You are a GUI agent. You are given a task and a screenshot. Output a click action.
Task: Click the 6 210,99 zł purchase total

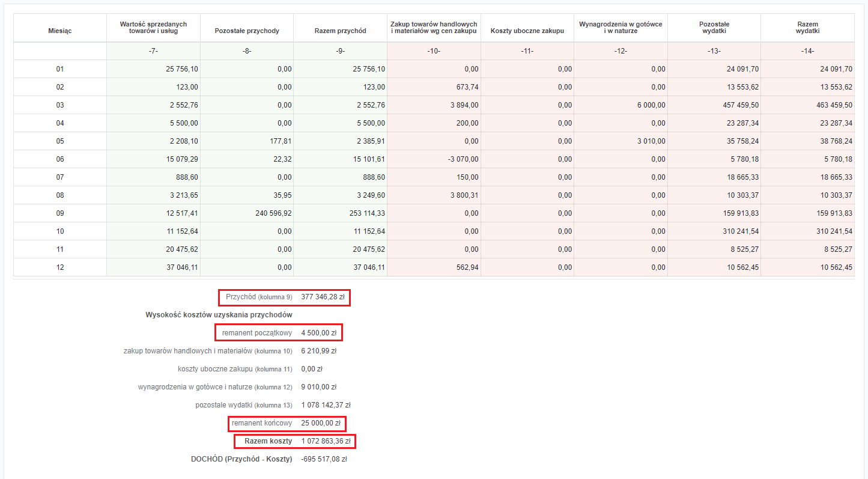319,351
